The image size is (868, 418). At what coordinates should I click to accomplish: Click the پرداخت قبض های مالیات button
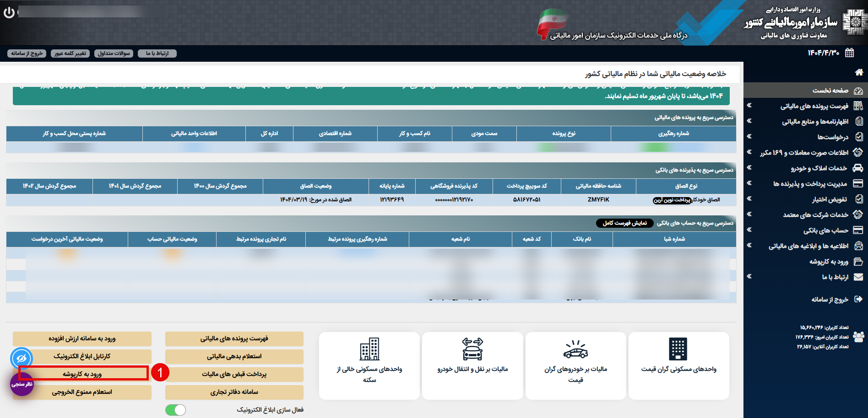click(234, 375)
